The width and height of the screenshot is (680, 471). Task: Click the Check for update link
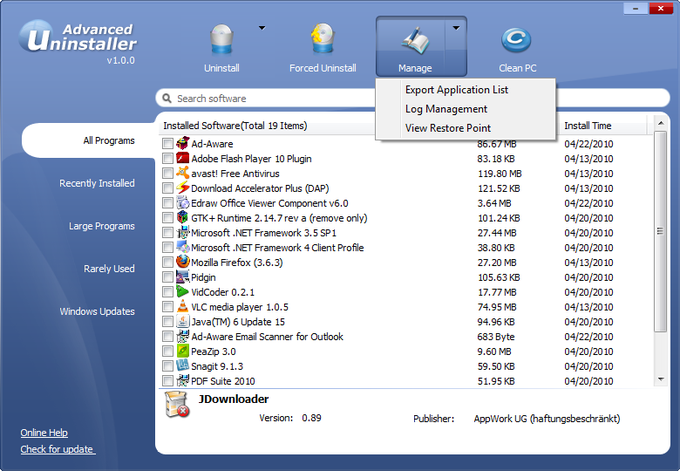[x=57, y=449]
